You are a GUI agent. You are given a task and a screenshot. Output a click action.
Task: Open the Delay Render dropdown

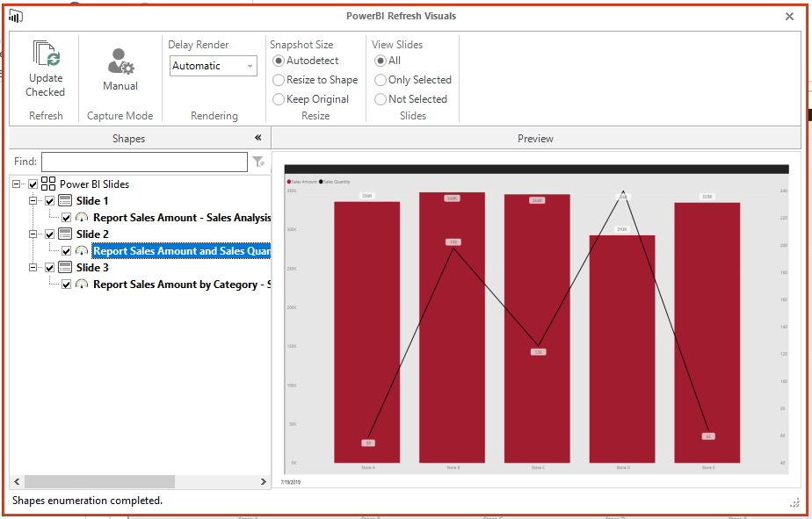[x=249, y=65]
